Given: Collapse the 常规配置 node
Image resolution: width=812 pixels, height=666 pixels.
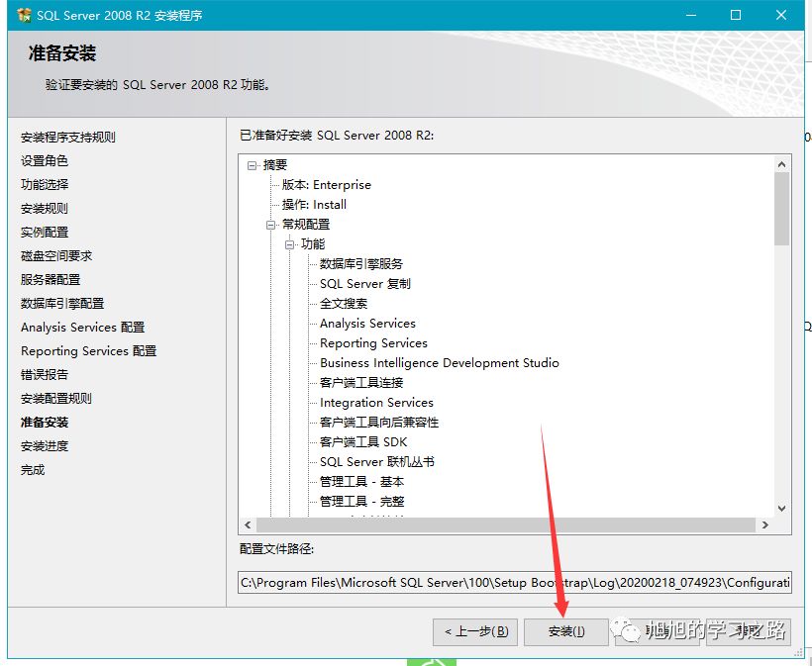Looking at the screenshot, I should (270, 224).
